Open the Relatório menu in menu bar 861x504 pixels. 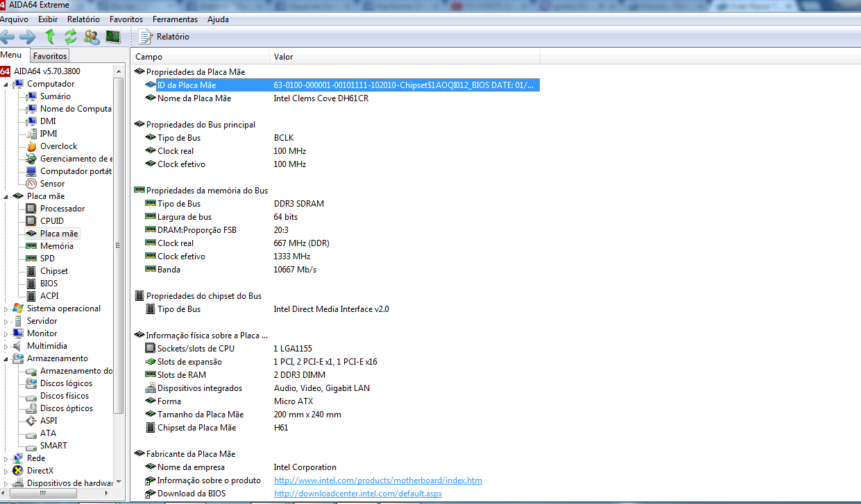(83, 19)
